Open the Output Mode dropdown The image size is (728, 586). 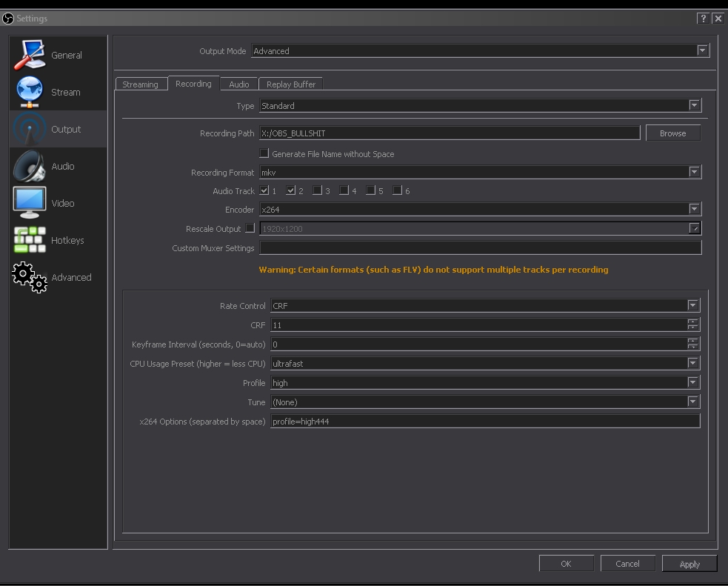click(480, 50)
